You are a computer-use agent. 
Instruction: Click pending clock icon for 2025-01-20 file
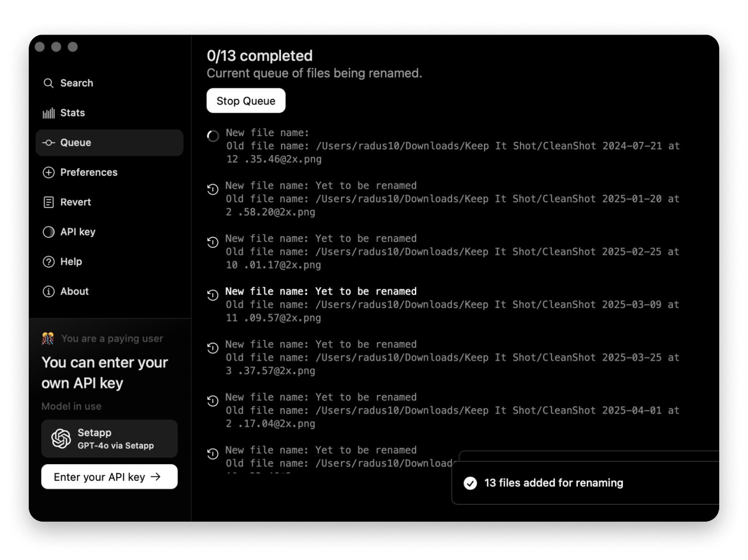coord(213,189)
